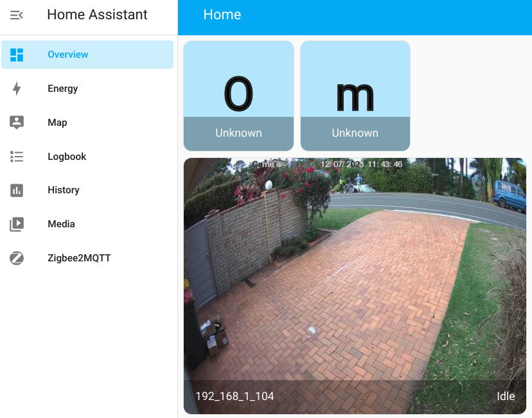The width and height of the screenshot is (532, 418).
Task: Collapse the sidebar with the hamburger icon
Action: [x=16, y=14]
